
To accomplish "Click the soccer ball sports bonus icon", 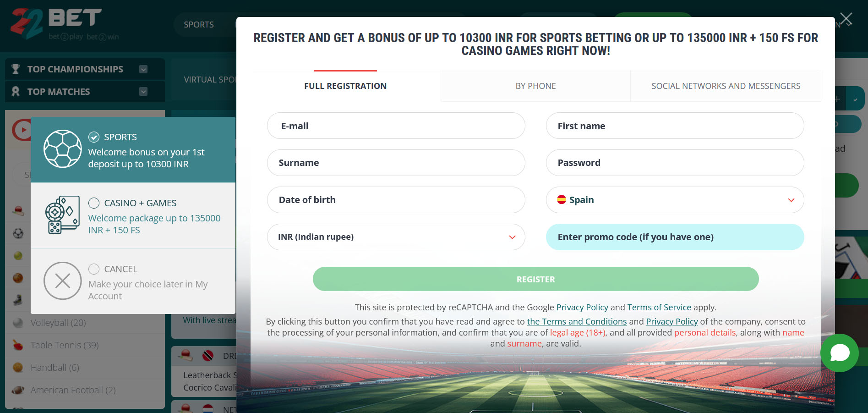I will [63, 149].
